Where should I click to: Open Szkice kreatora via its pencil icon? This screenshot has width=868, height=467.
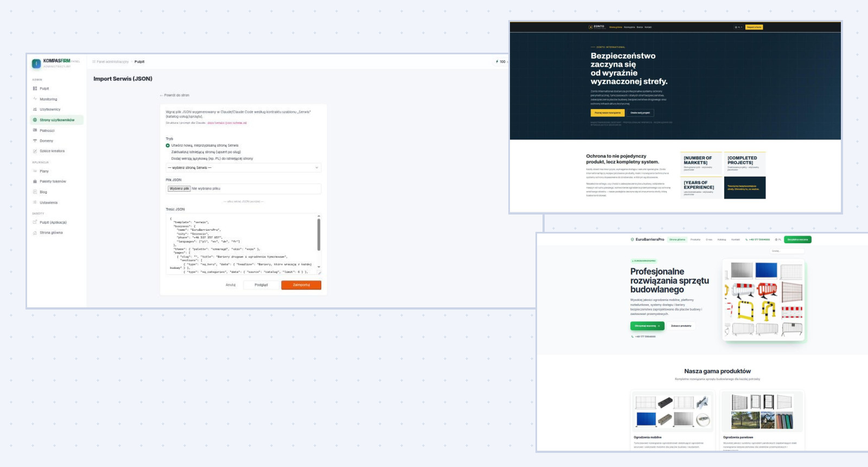point(35,151)
